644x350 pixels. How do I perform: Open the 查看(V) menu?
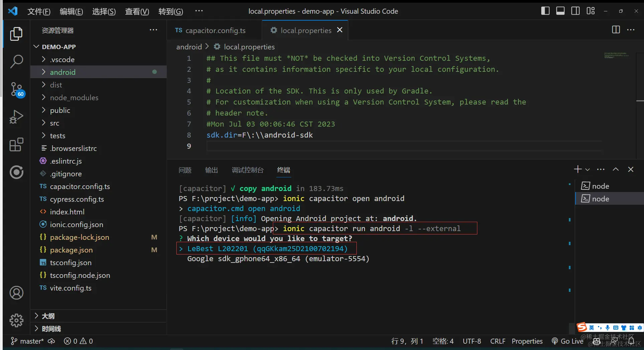(137, 11)
